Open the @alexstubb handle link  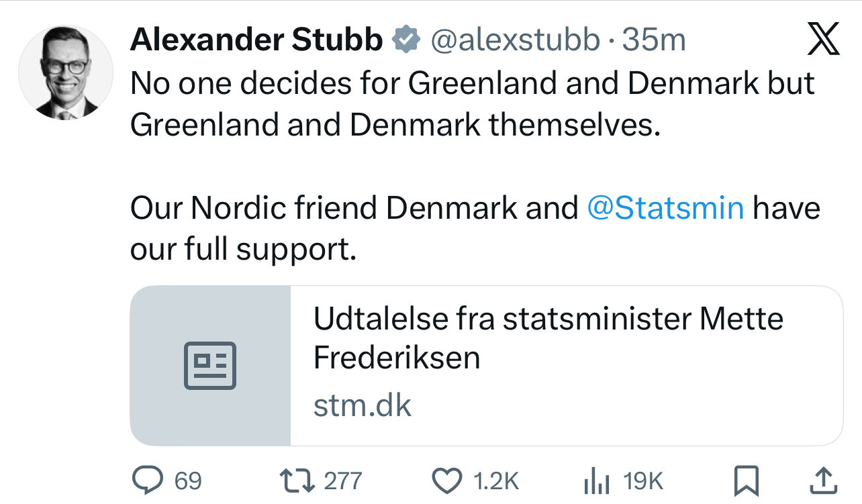[x=514, y=40]
